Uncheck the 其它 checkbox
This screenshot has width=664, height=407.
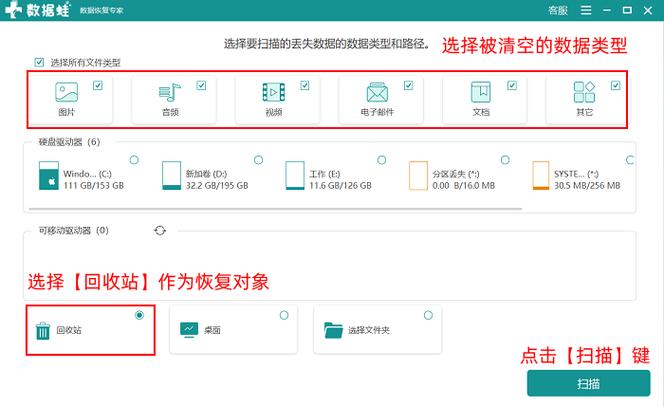(615, 86)
